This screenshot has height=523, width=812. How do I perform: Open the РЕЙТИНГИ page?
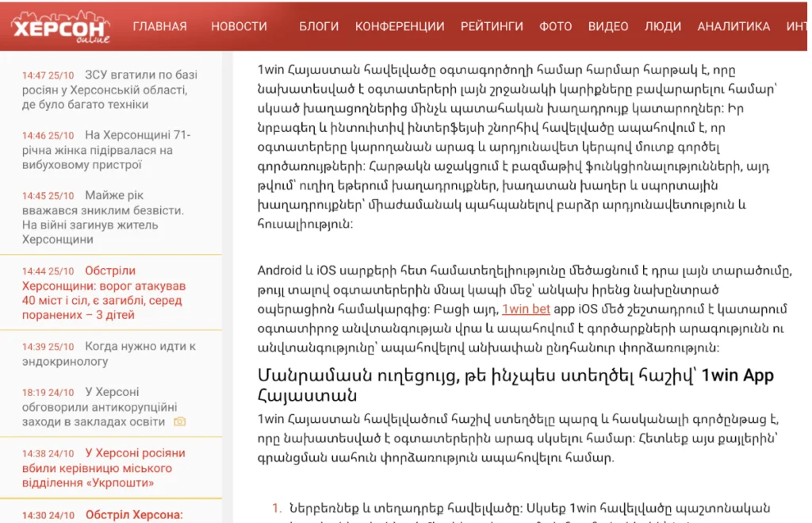tap(492, 26)
